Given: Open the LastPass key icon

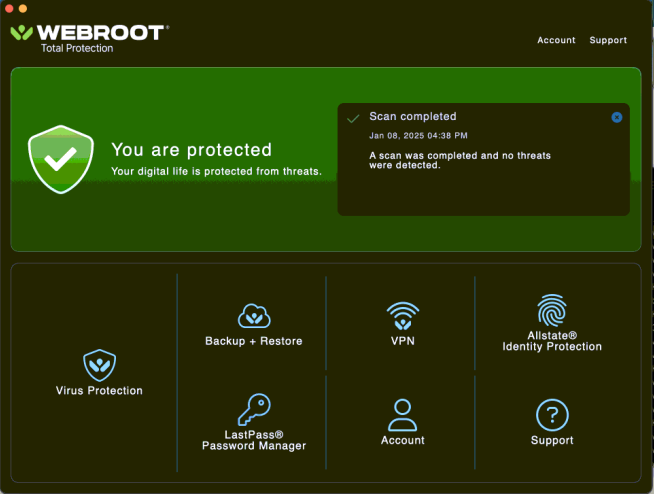Looking at the screenshot, I should click(x=254, y=409).
